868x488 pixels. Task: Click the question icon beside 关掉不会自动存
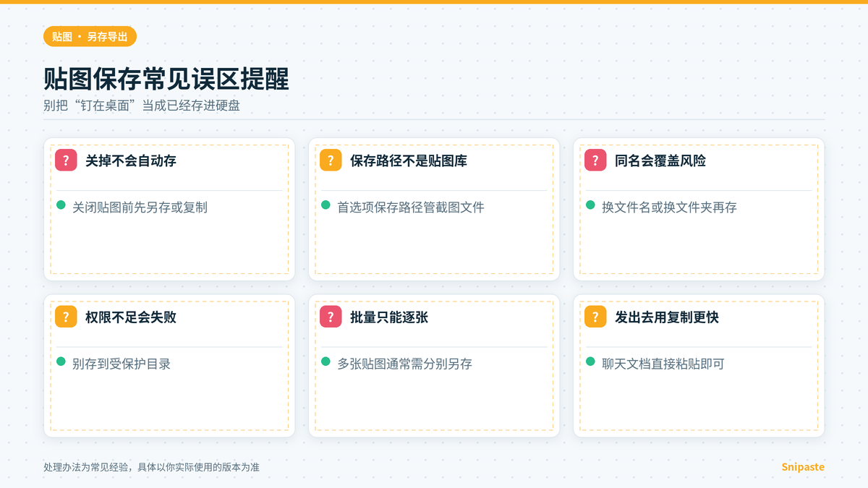point(66,160)
